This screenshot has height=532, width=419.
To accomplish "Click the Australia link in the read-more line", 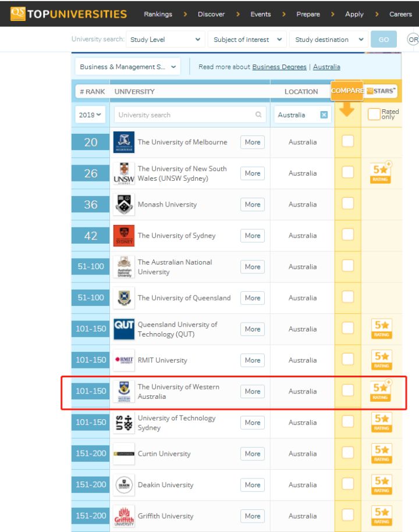I will pos(326,67).
